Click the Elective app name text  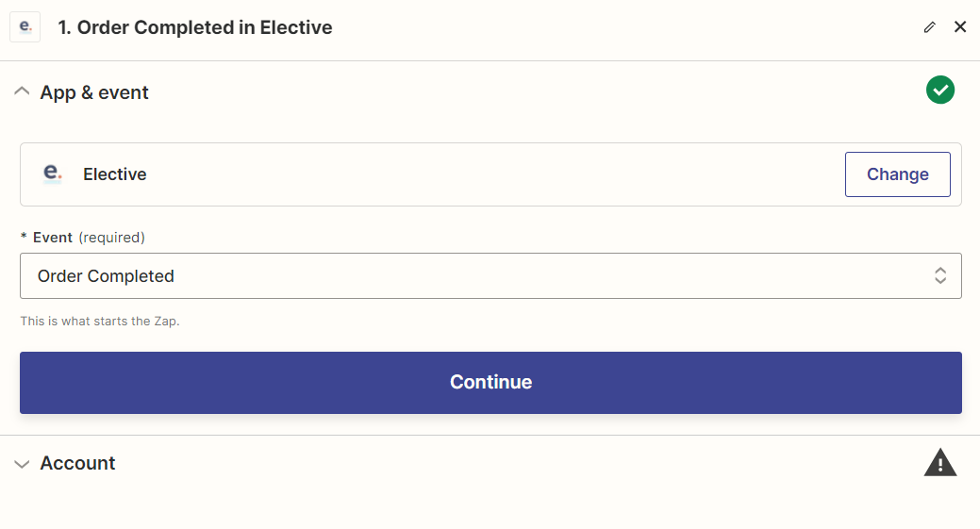click(x=115, y=174)
